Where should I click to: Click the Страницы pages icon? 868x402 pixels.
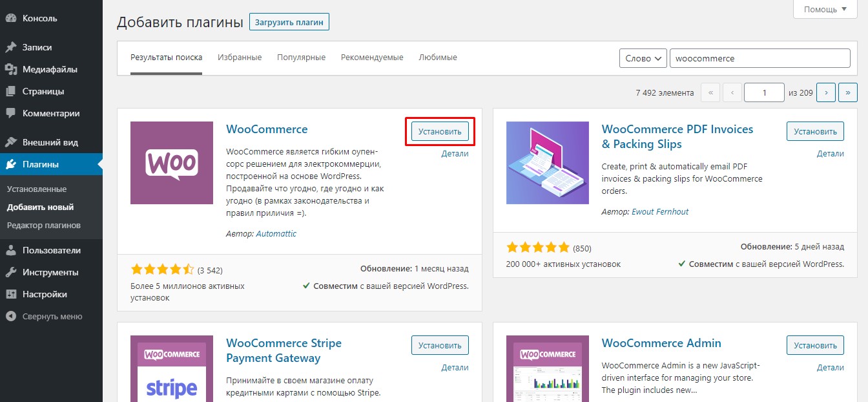coord(10,91)
